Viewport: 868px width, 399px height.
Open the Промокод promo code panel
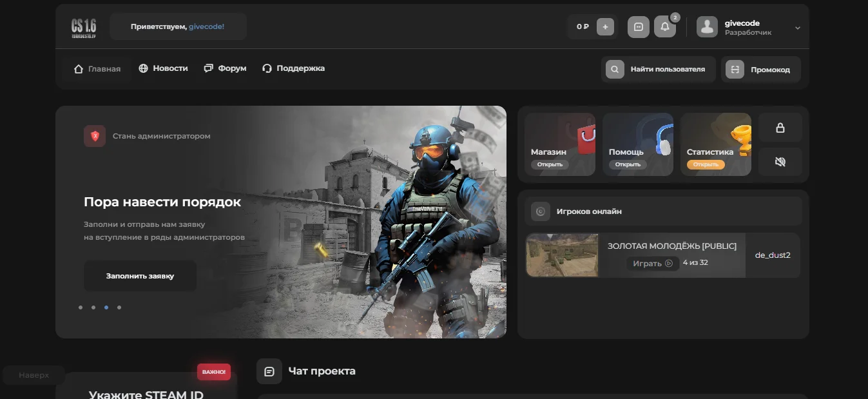(x=762, y=70)
